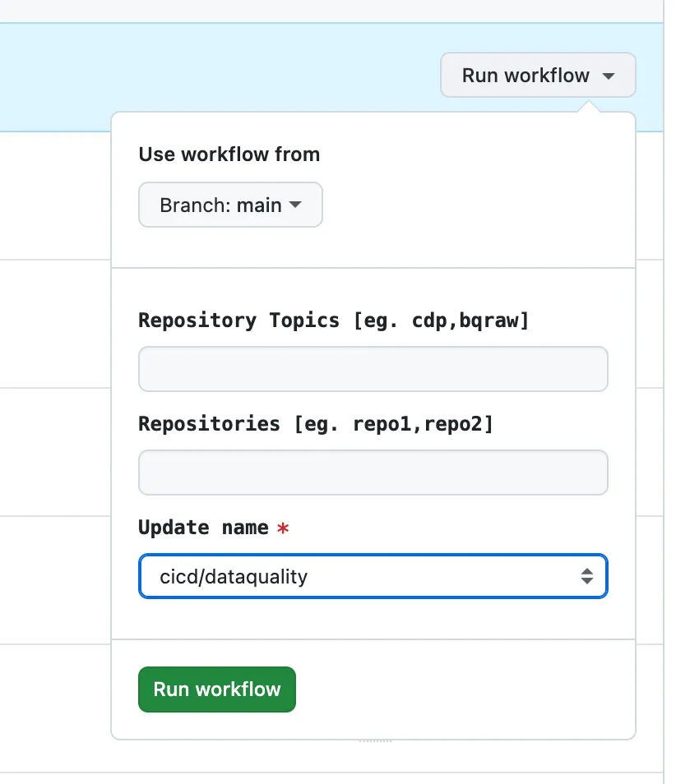Open the Update name select showing cicd/dataquality
This screenshot has height=784, width=676.
coord(373,576)
